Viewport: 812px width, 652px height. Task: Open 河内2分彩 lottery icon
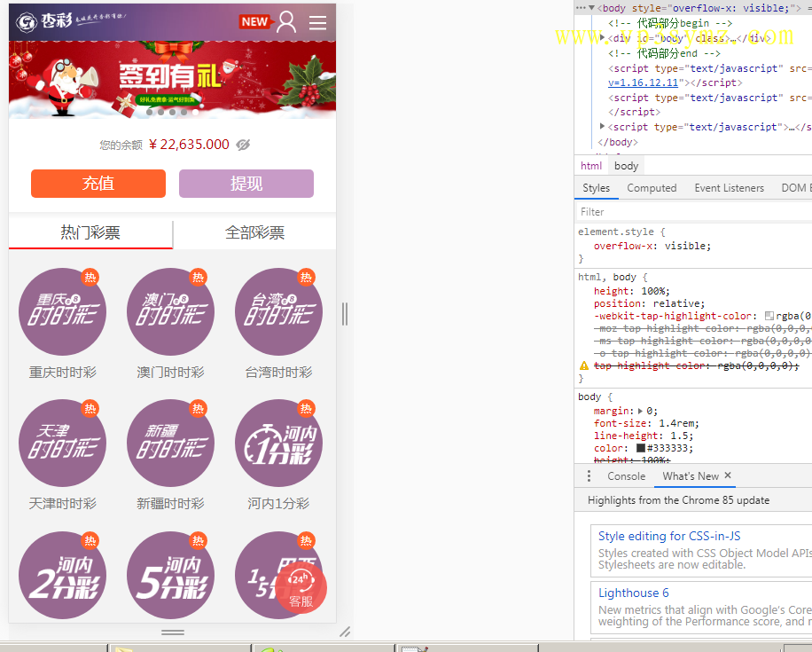(x=63, y=575)
